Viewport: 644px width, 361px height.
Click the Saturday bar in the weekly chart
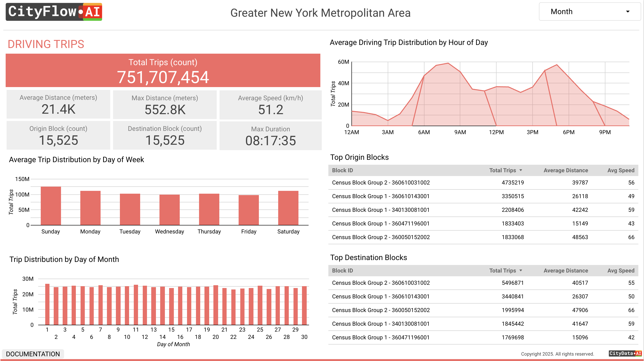pyautogui.click(x=288, y=208)
